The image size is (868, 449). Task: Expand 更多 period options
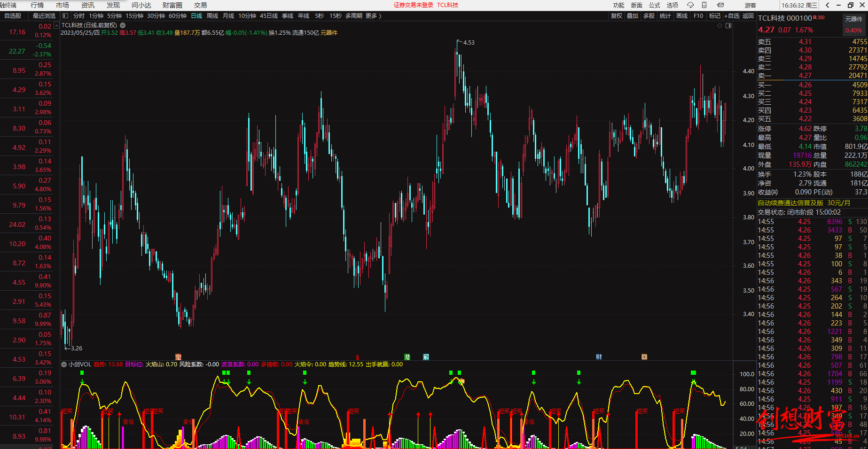(x=373, y=16)
